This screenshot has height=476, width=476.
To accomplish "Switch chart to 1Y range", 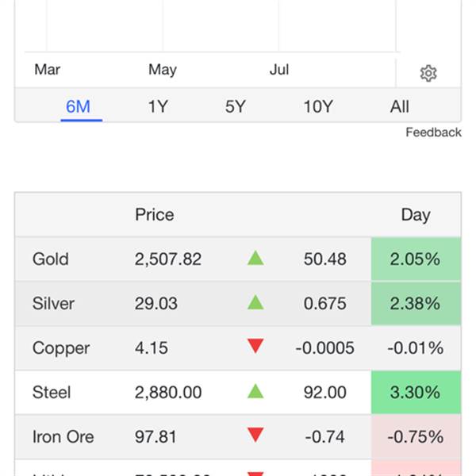I will [x=158, y=106].
